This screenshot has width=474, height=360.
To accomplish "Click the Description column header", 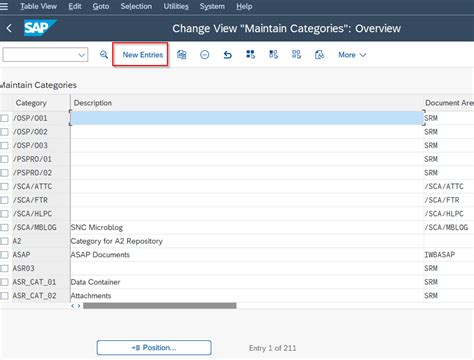I will pyautogui.click(x=247, y=103).
